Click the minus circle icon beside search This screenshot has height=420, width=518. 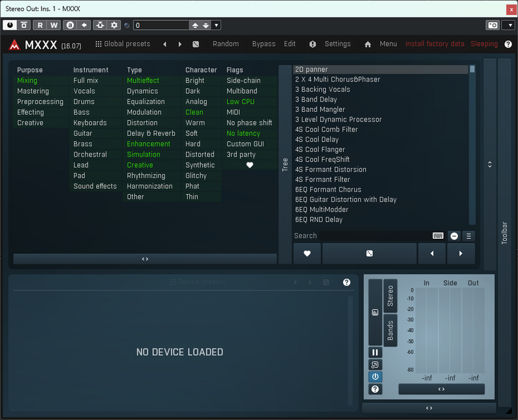(x=455, y=236)
